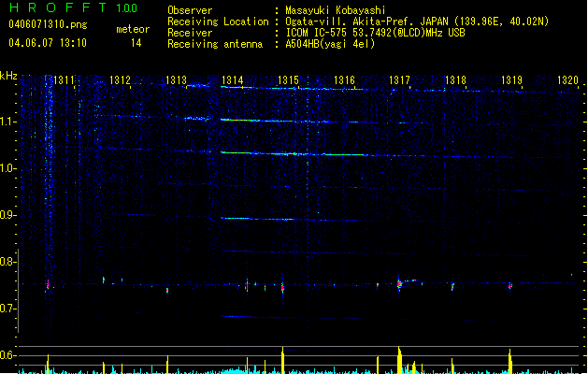
Task: Click observer name Masayuki Kobayashi
Action: click(336, 10)
